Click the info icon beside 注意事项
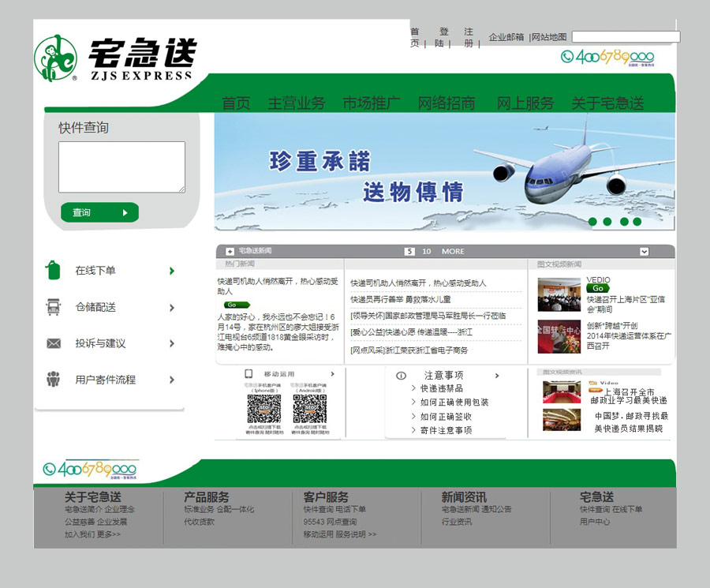Screen dimensions: 710x588 (402, 376)
